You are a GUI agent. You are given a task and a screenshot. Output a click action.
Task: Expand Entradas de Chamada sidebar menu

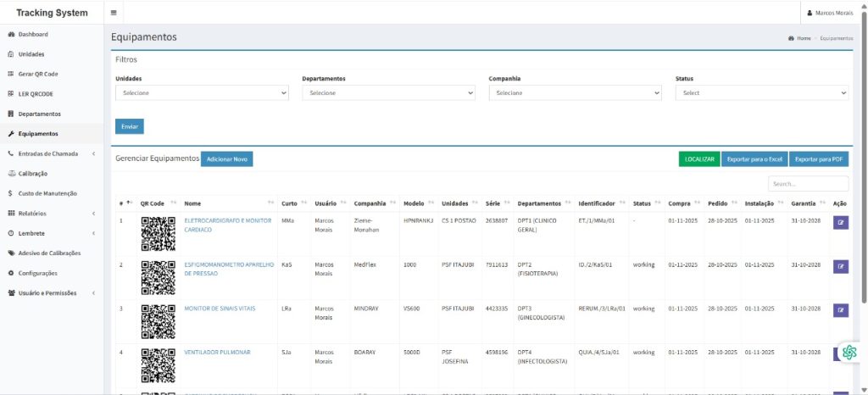click(x=51, y=153)
